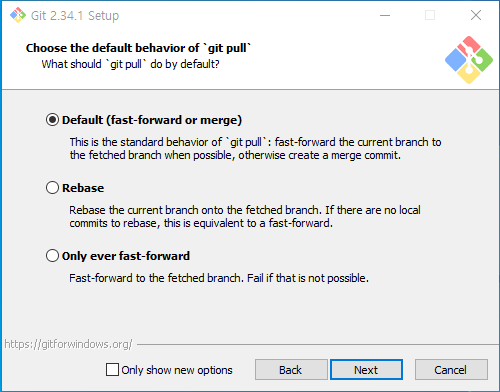Go to the previous page with Back
This screenshot has height=392, width=500.
pyautogui.click(x=291, y=370)
